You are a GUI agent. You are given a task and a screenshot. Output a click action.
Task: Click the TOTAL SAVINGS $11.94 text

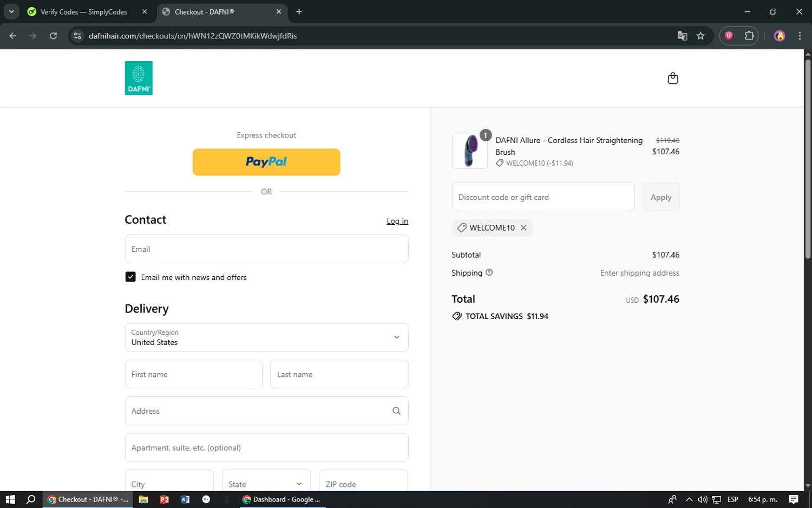tap(507, 316)
